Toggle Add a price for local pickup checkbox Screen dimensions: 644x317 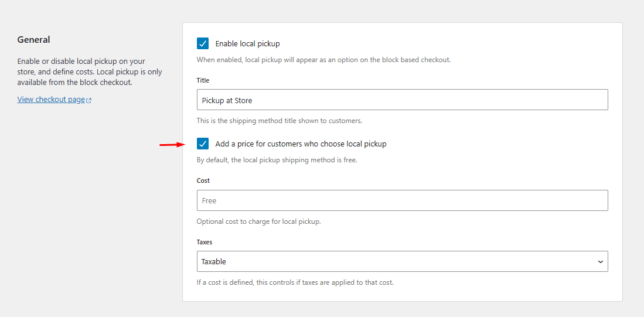click(203, 144)
